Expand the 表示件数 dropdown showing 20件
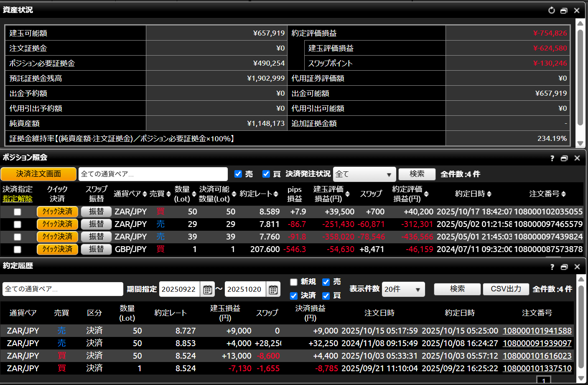The height and width of the screenshot is (385, 588). pos(403,289)
